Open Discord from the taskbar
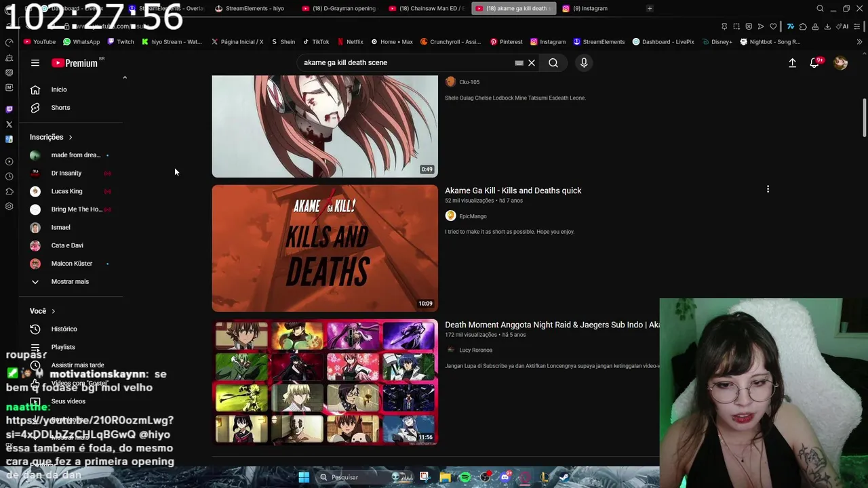The image size is (868, 488). point(505,477)
